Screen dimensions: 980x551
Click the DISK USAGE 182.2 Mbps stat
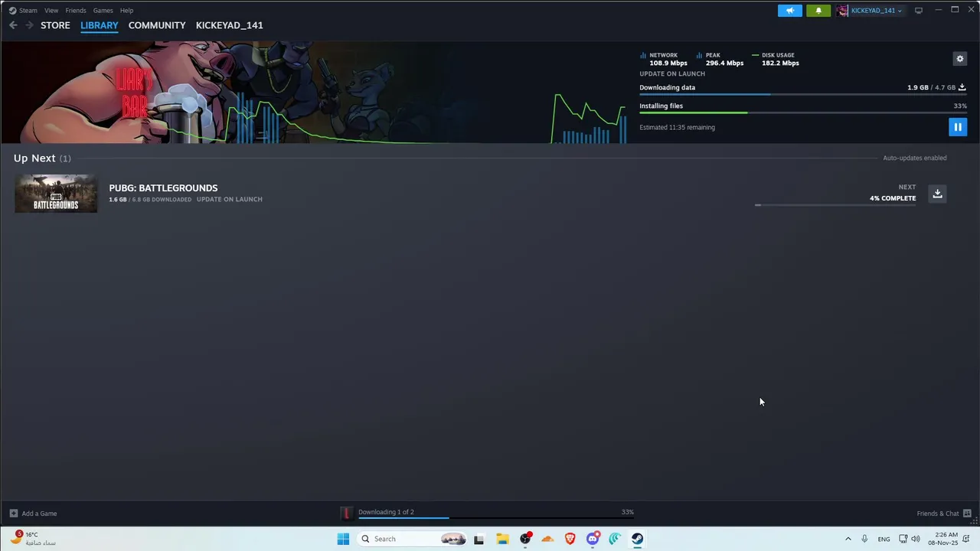coord(776,59)
